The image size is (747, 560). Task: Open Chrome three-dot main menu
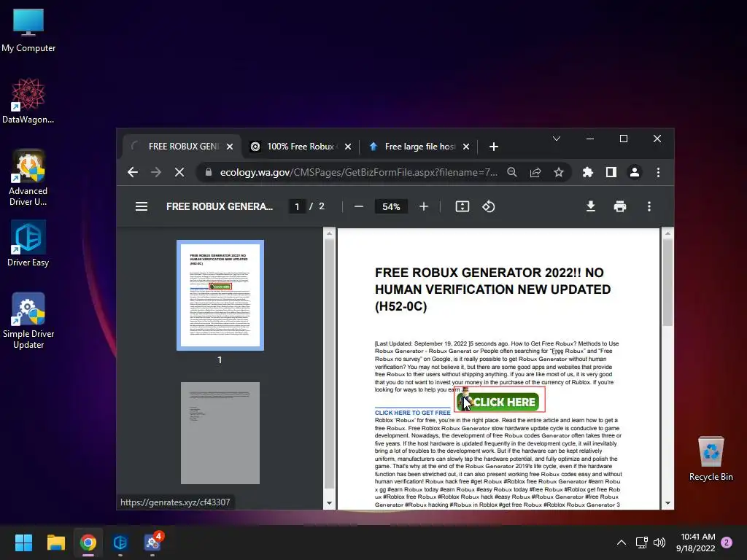[658, 172]
